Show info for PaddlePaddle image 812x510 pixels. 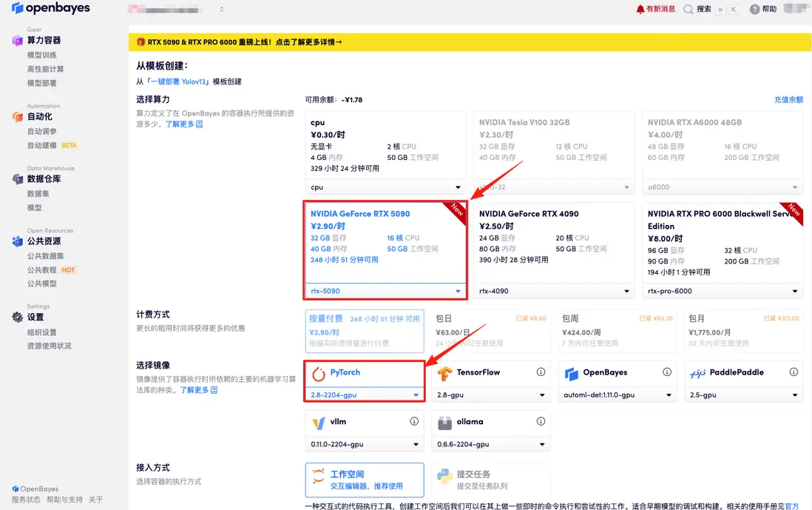pos(794,372)
